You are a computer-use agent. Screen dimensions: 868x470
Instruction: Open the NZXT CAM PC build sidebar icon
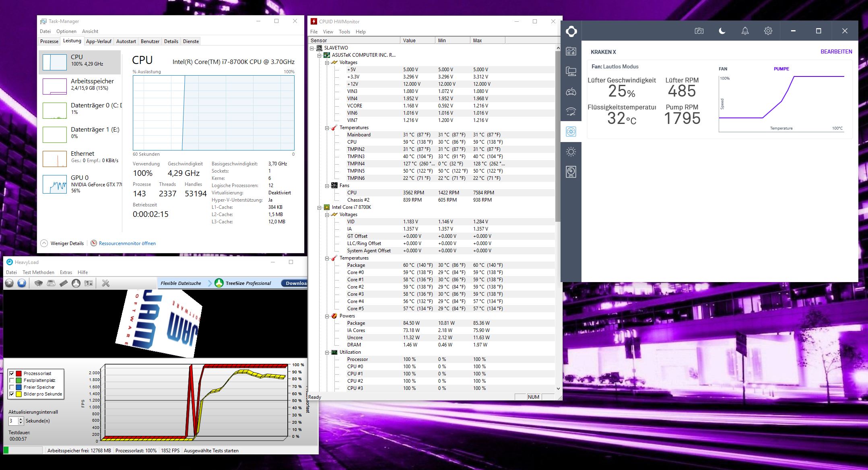point(571,71)
